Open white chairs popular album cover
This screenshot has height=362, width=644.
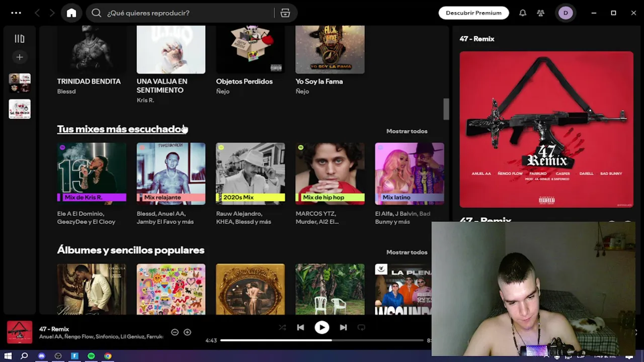pos(330,289)
